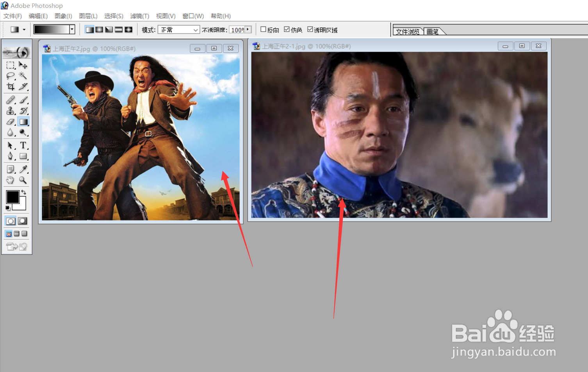Click the background color swatch

pyautogui.click(x=21, y=206)
